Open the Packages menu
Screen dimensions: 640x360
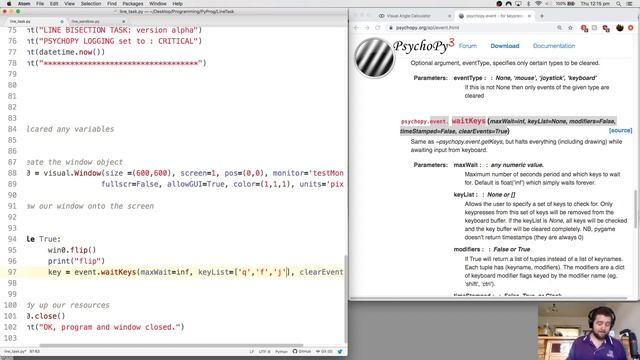(133, 4)
